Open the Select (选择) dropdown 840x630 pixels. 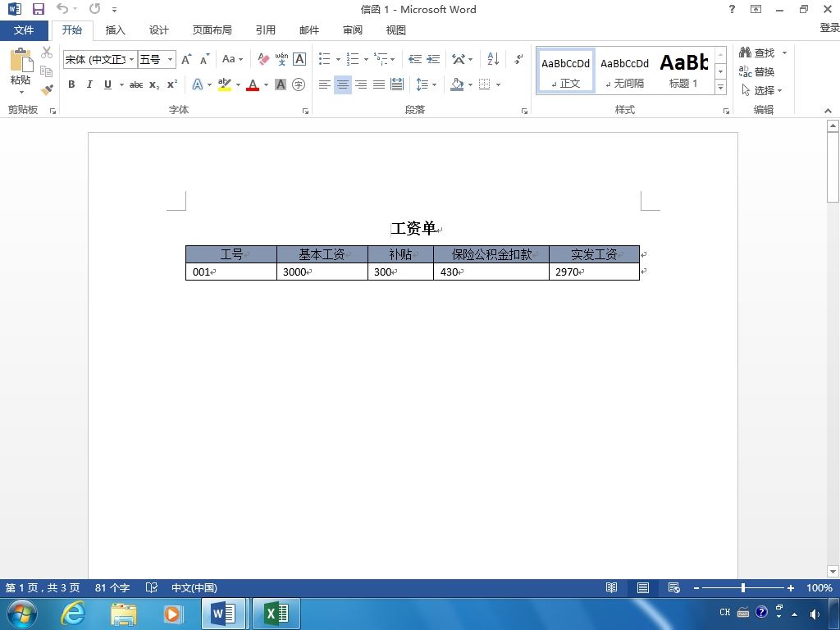pyautogui.click(x=762, y=90)
